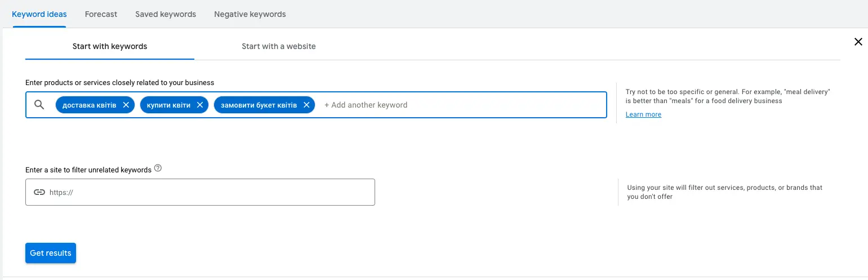Select the Start with a website tab
Image resolution: width=868 pixels, height=280 pixels.
[279, 46]
